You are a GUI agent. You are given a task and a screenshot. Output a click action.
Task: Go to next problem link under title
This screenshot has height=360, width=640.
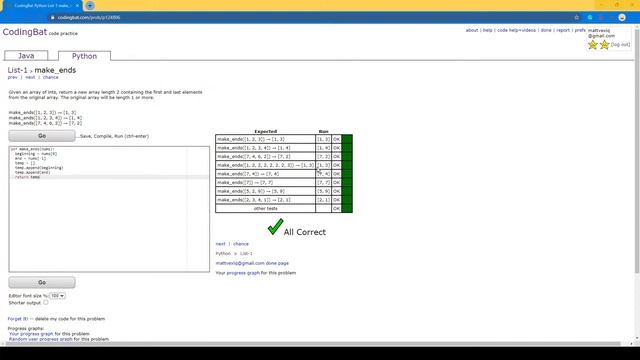click(x=30, y=77)
